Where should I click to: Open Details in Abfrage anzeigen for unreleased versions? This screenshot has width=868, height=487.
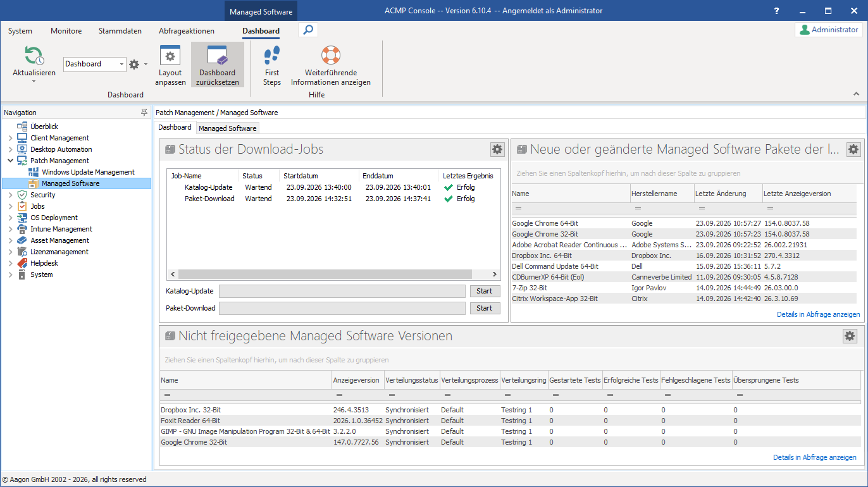click(815, 457)
